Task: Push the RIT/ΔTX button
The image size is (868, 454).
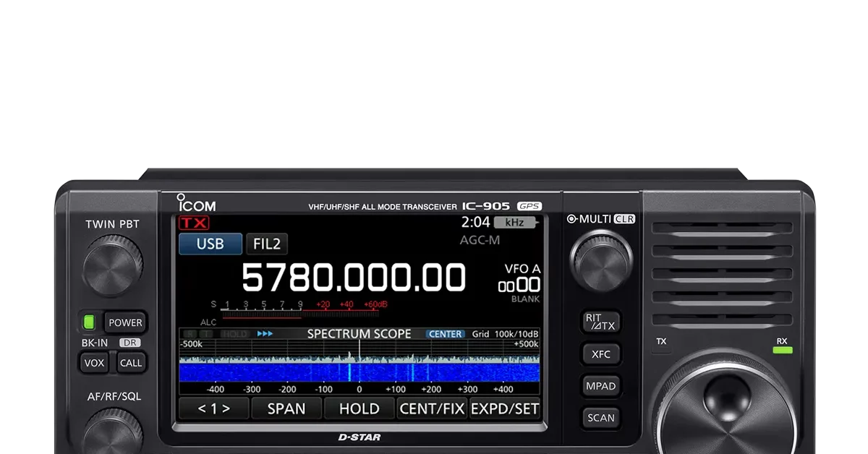Action: (601, 322)
